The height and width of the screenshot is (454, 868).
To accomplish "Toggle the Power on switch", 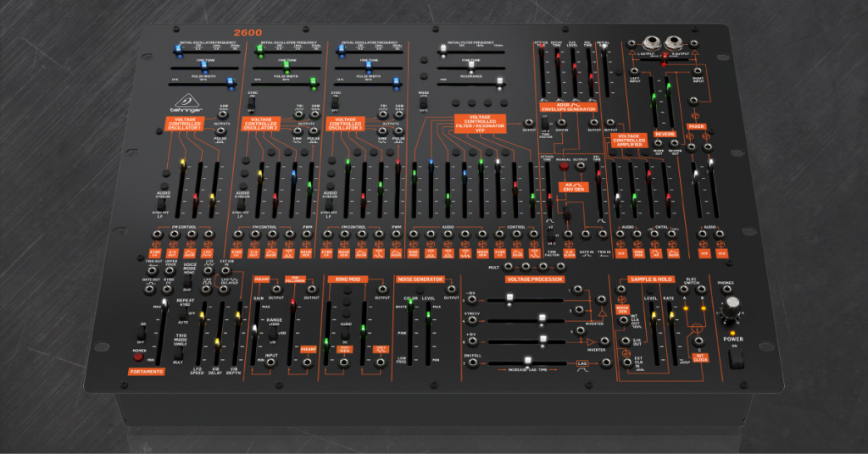I will (x=735, y=358).
